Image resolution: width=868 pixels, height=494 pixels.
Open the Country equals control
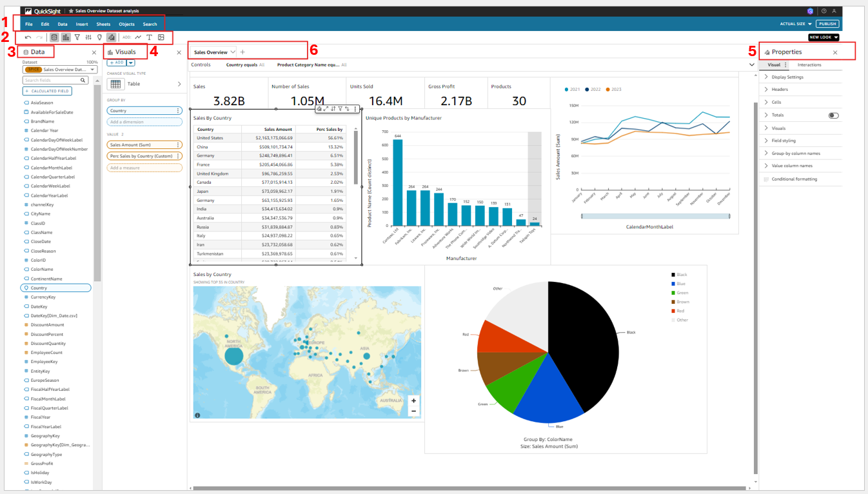(x=245, y=65)
